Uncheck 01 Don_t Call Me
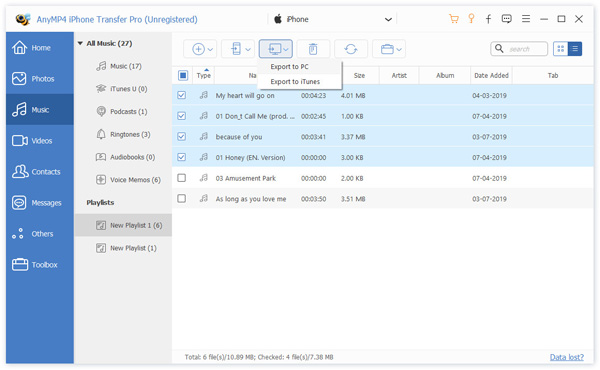 [182, 116]
